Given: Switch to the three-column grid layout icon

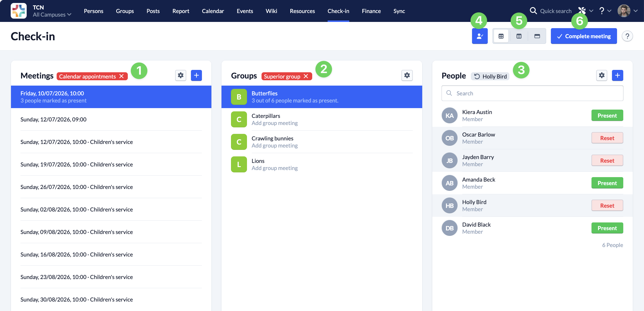Looking at the screenshot, I should (501, 36).
